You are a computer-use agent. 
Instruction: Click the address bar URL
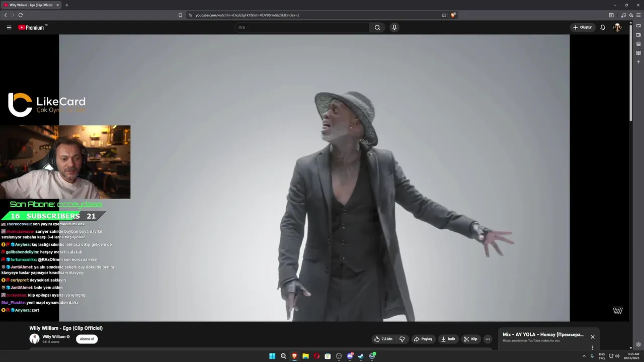click(247, 15)
